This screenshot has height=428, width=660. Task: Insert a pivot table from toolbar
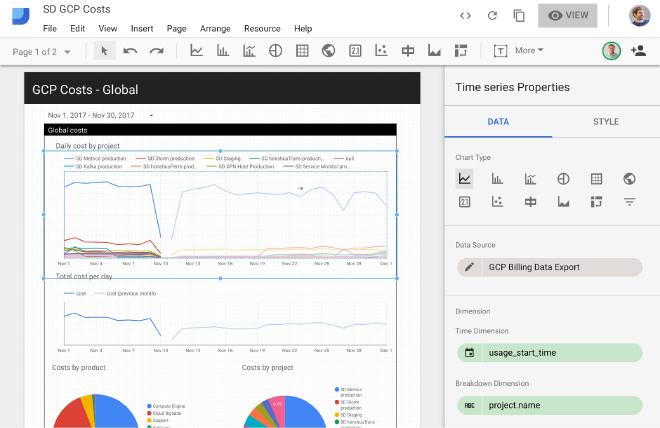461,51
